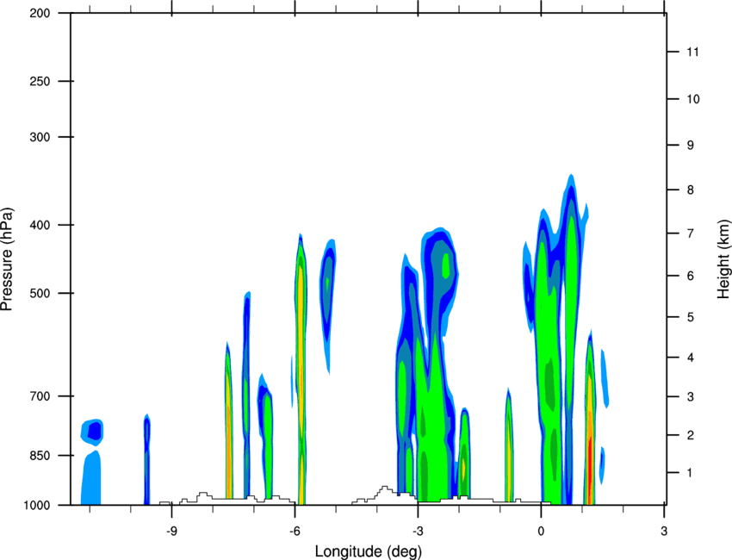Click the 10 km height label
Viewport: 732px width, 560px height.
click(693, 99)
